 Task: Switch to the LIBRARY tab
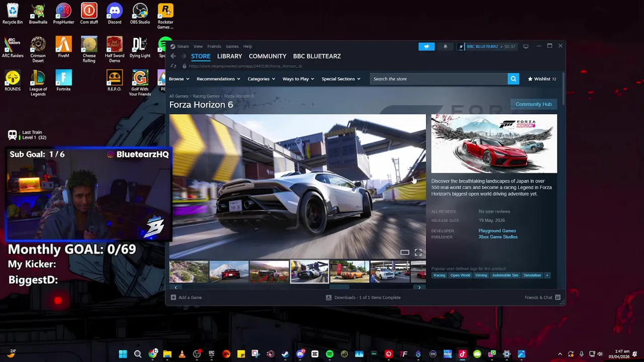click(229, 56)
